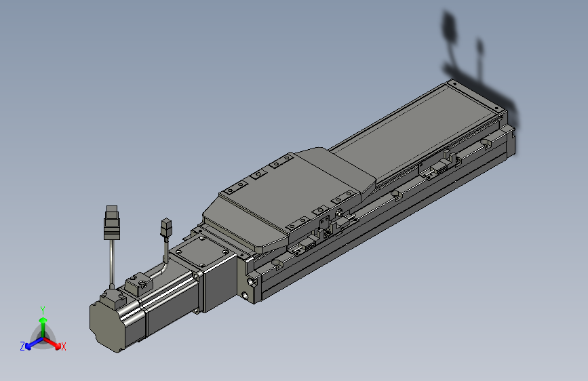
Task: Click the red X axis of the triad
Action: (x=54, y=343)
